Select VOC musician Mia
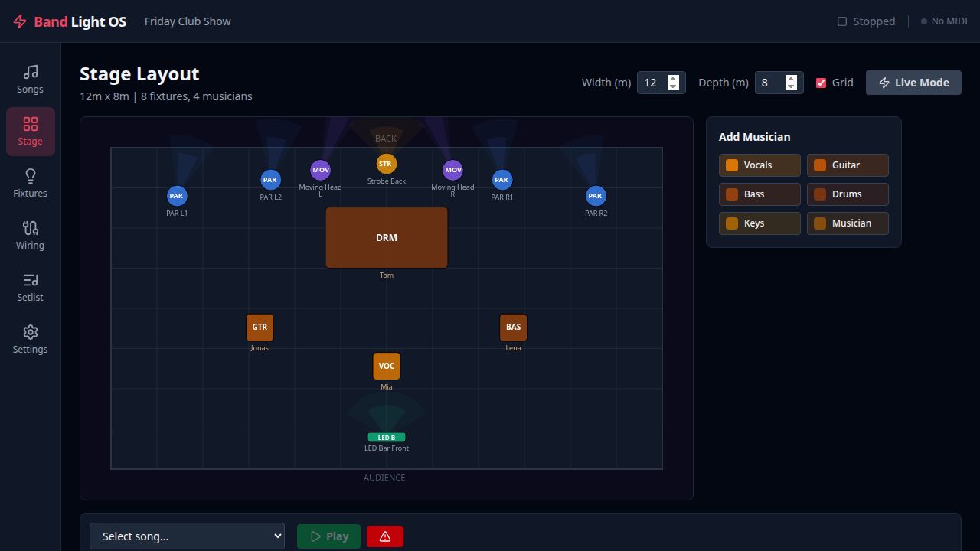The height and width of the screenshot is (551, 980). [387, 366]
